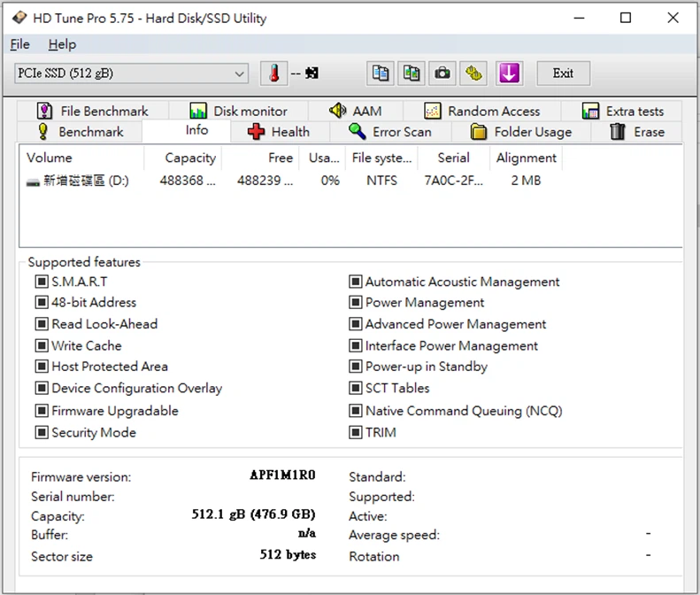Sort by the Usa... column header
This screenshot has width=700, height=595.
[322, 158]
